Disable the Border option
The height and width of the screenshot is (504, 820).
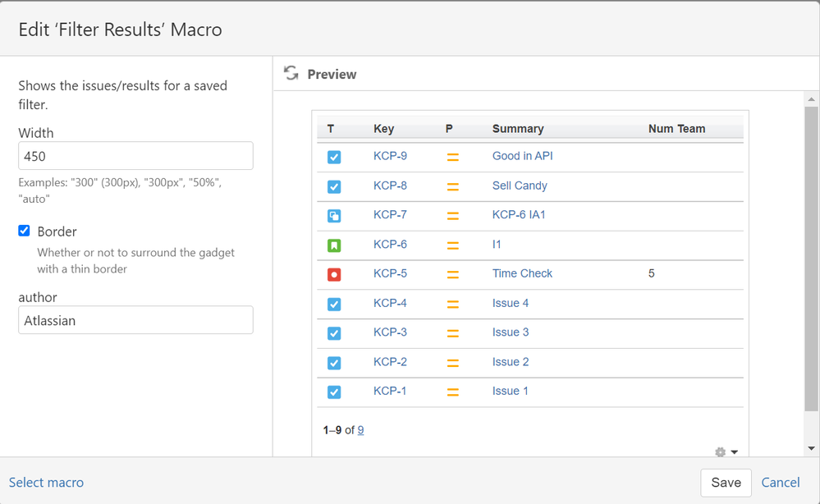click(x=24, y=231)
